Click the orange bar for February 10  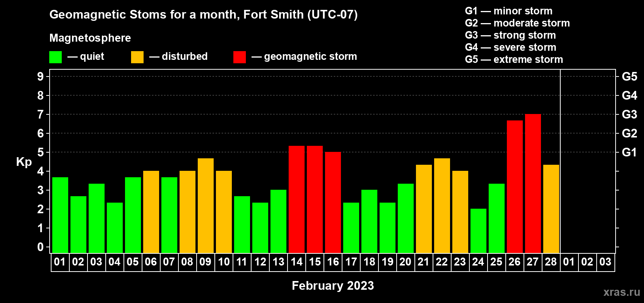click(224, 212)
